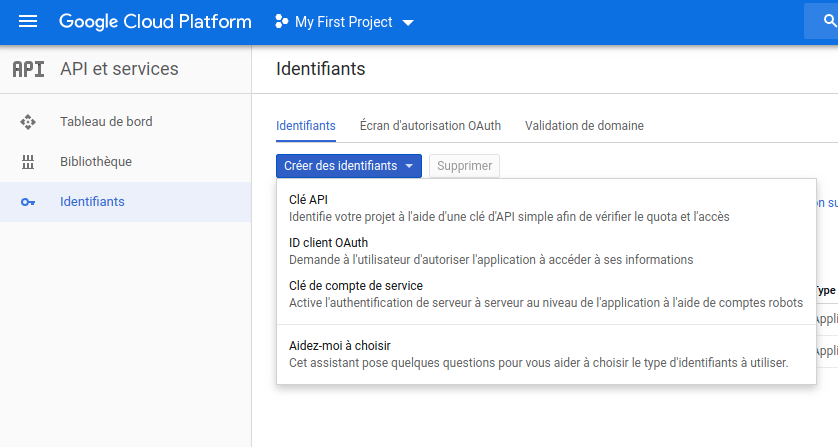Image resolution: width=838 pixels, height=447 pixels.
Task: Go to Tableau de bord in sidebar
Action: pyautogui.click(x=106, y=122)
